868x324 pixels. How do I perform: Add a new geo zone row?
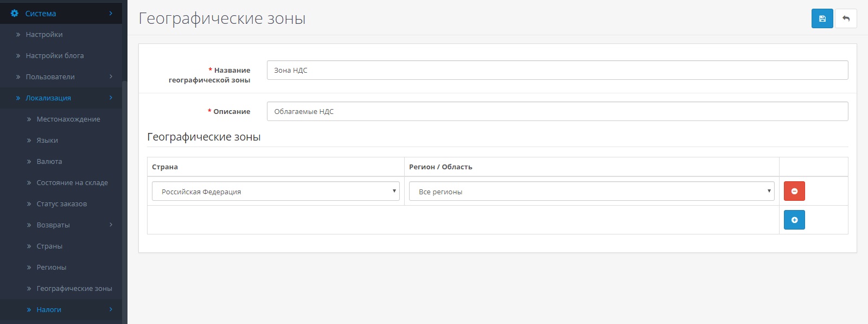coord(794,220)
